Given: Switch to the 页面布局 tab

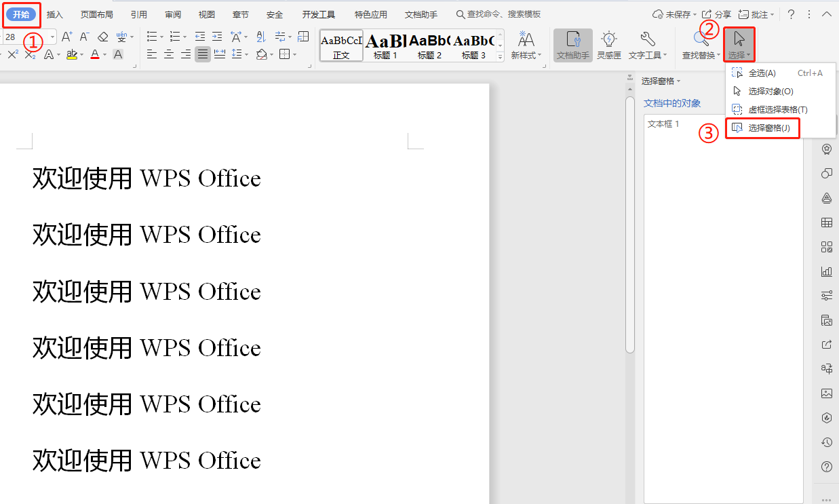Looking at the screenshot, I should 97,14.
